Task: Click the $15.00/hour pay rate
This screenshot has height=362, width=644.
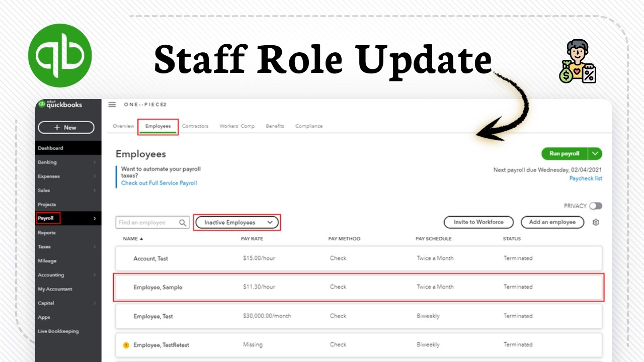Action: pyautogui.click(x=259, y=258)
